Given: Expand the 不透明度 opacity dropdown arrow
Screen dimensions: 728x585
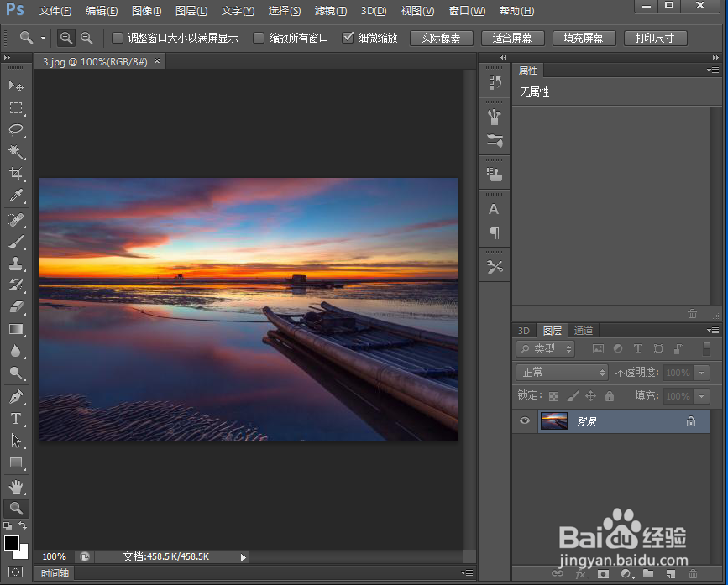Looking at the screenshot, I should tap(701, 373).
